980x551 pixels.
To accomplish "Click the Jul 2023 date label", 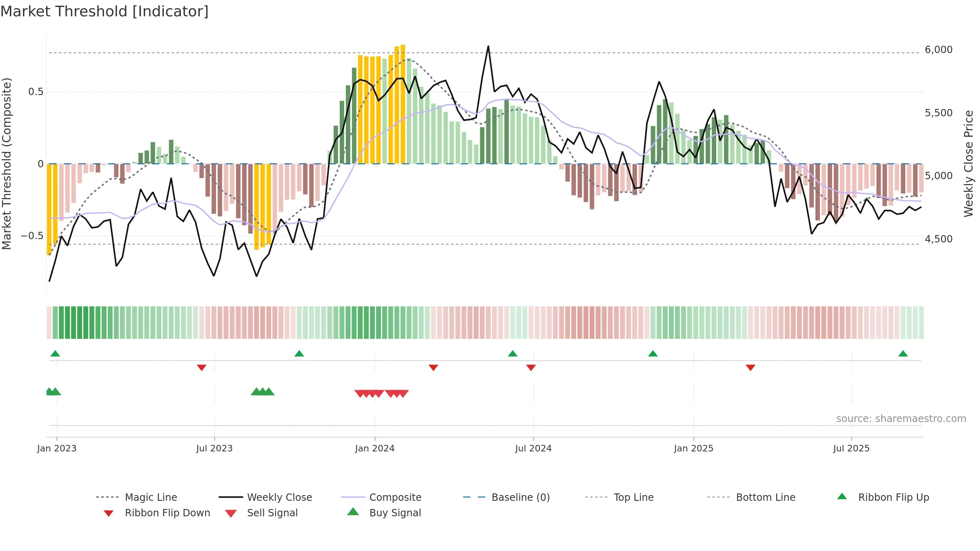I will click(x=214, y=448).
